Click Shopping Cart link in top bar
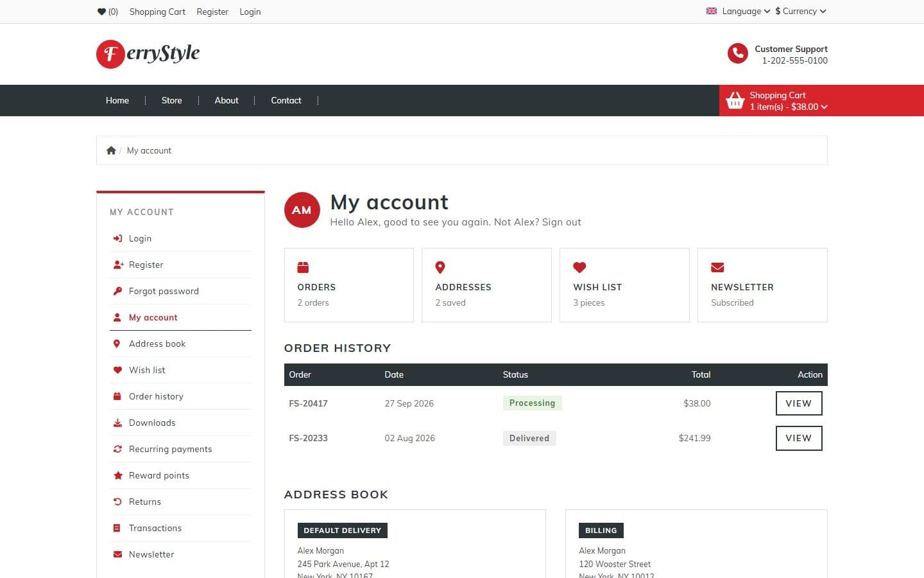 pyautogui.click(x=157, y=12)
